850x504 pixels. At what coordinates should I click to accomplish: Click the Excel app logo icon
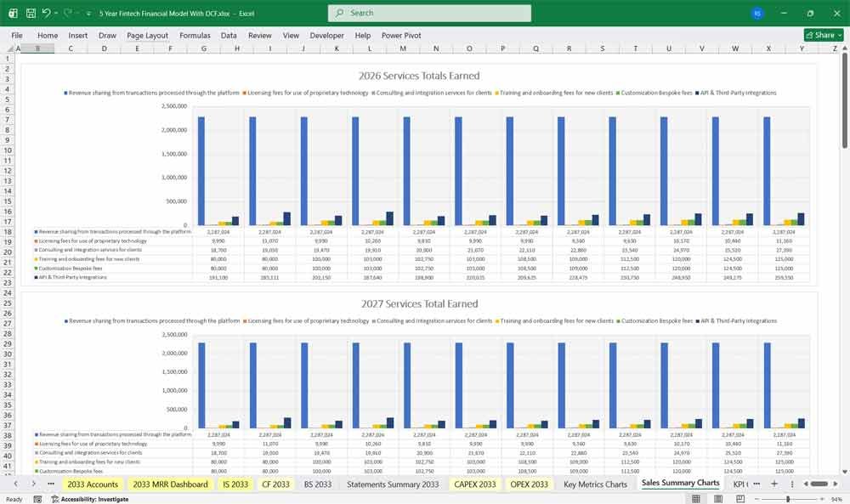pyautogui.click(x=13, y=13)
